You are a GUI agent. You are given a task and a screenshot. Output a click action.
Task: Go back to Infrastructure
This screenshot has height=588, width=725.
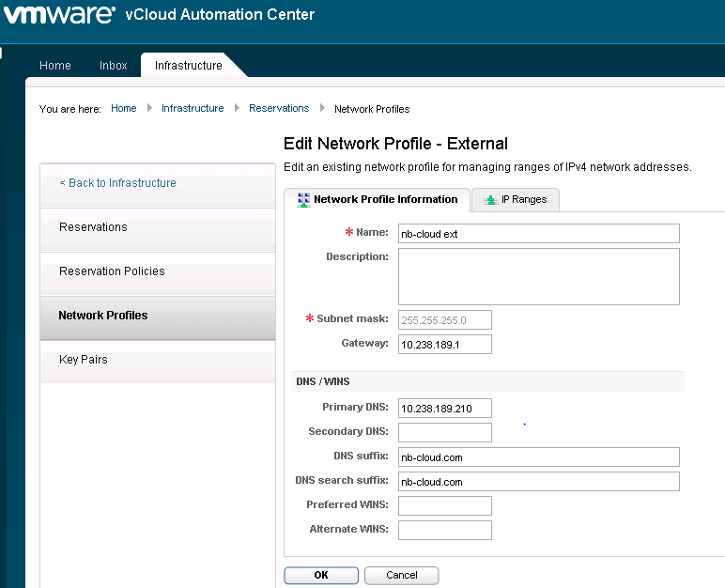(118, 183)
